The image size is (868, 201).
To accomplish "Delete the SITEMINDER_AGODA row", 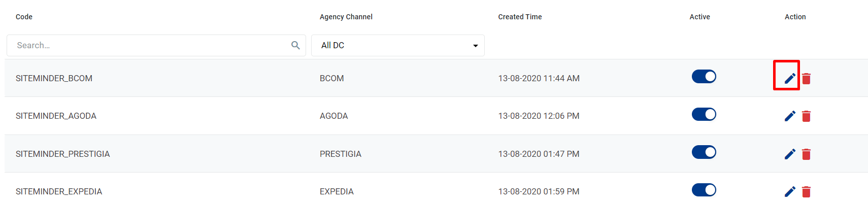I will (x=806, y=116).
